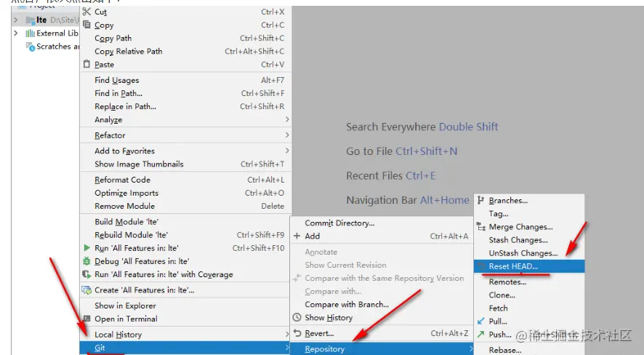Viewport: 644px width, 355px height.
Task: Click the lte module folder icon
Action: coord(31,20)
